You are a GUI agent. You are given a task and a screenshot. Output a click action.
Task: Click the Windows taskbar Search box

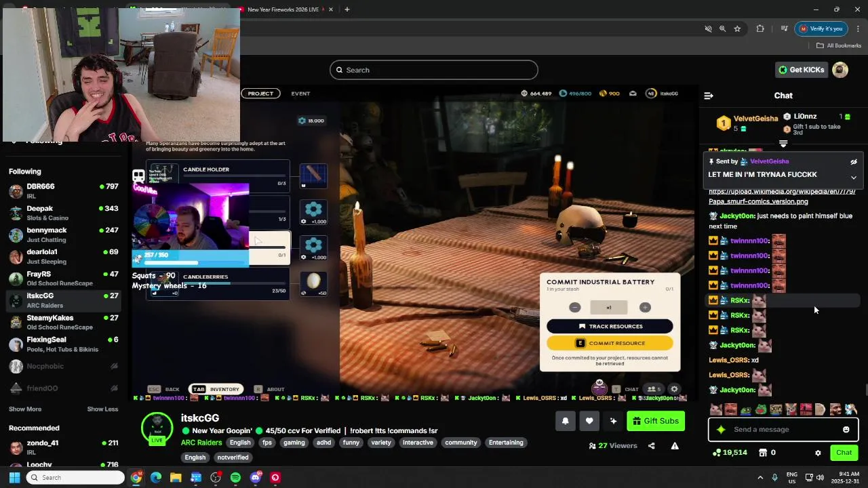pos(75,478)
